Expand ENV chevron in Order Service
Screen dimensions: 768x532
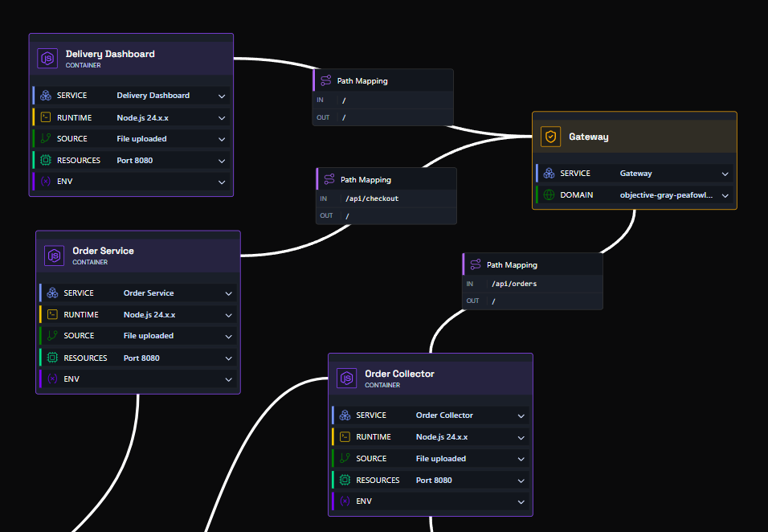229,379
